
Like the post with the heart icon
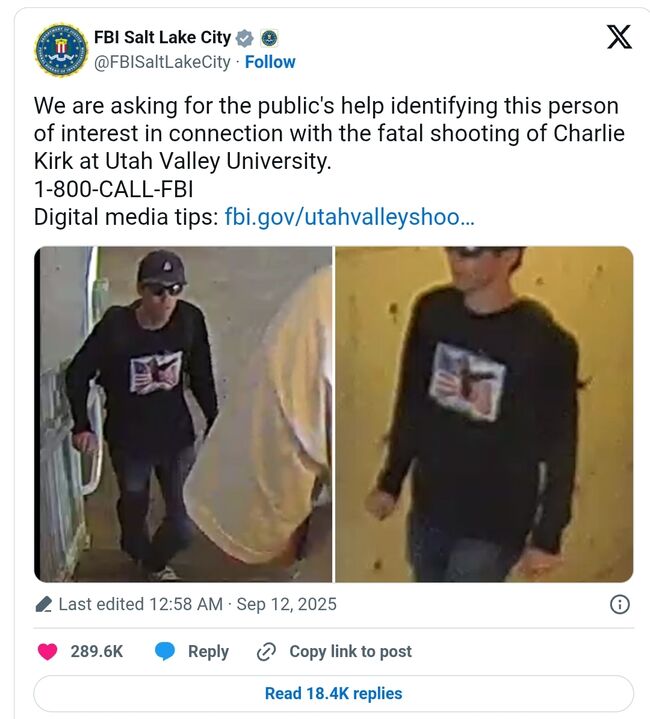coord(47,651)
